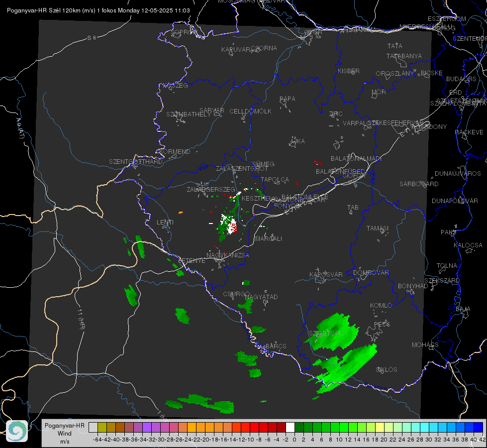The width and height of the screenshot is (487, 448).
Task: Click the legend caption Poganyvar-HR Wind m/s
Action: (65, 434)
